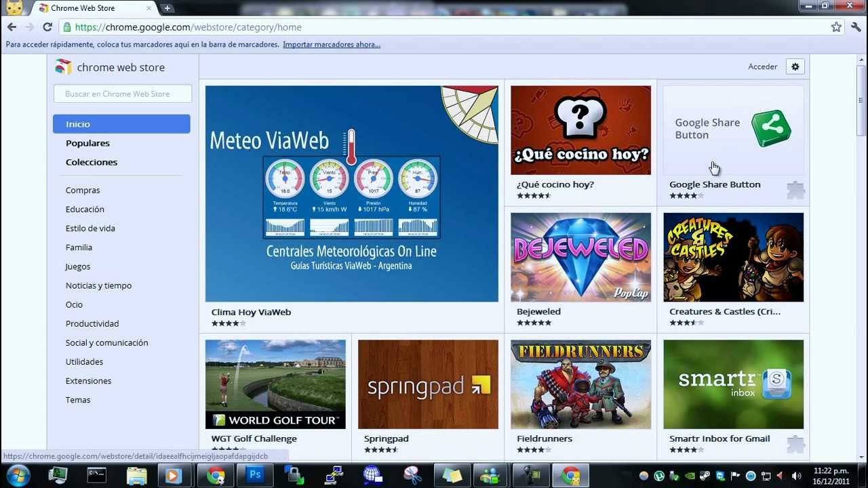
Task: Open Command Prompt from the taskbar
Action: 97,475
